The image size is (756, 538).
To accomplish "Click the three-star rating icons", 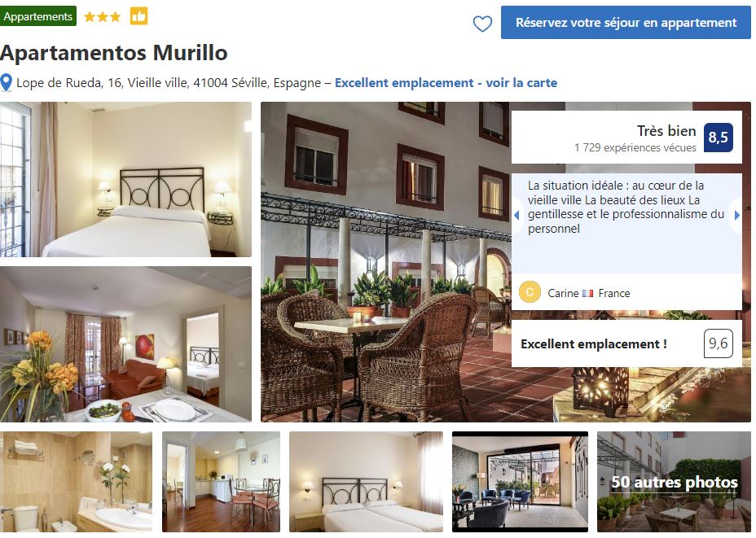I will click(102, 17).
